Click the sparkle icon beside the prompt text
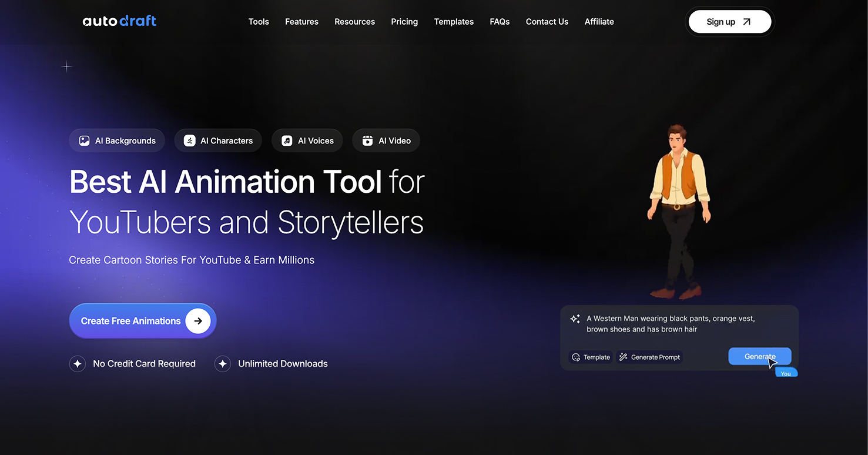Viewport: 868px width, 455px height. [x=575, y=319]
